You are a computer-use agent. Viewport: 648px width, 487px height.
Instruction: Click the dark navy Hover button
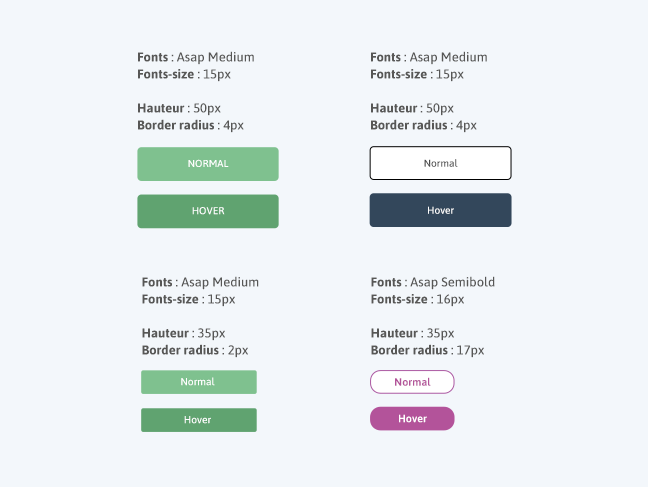click(x=441, y=210)
